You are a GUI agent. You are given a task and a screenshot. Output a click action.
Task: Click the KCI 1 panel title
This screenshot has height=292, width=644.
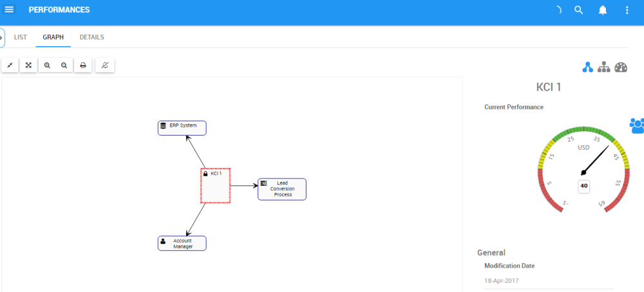[548, 87]
